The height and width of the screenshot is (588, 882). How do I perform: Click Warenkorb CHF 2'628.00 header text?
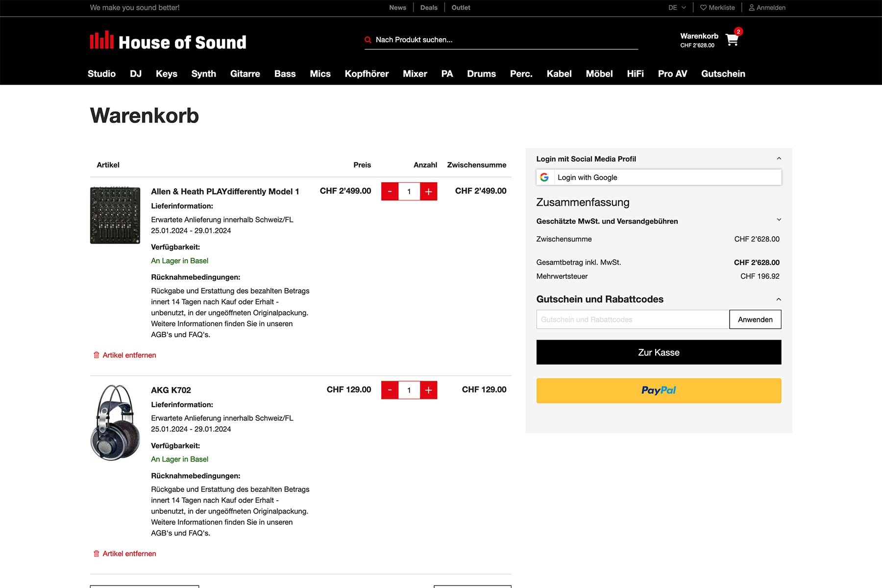pyautogui.click(x=699, y=40)
